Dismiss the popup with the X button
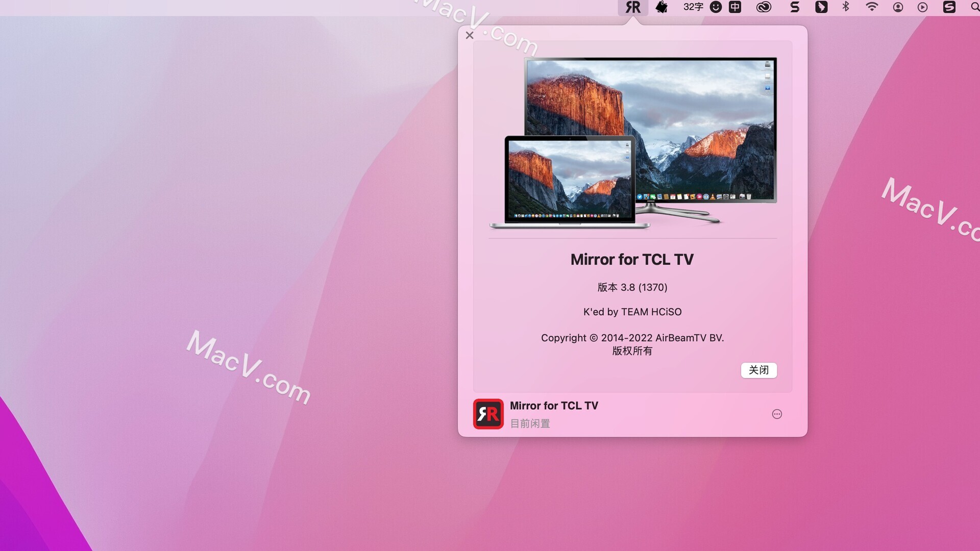This screenshot has height=551, width=980. pyautogui.click(x=470, y=35)
